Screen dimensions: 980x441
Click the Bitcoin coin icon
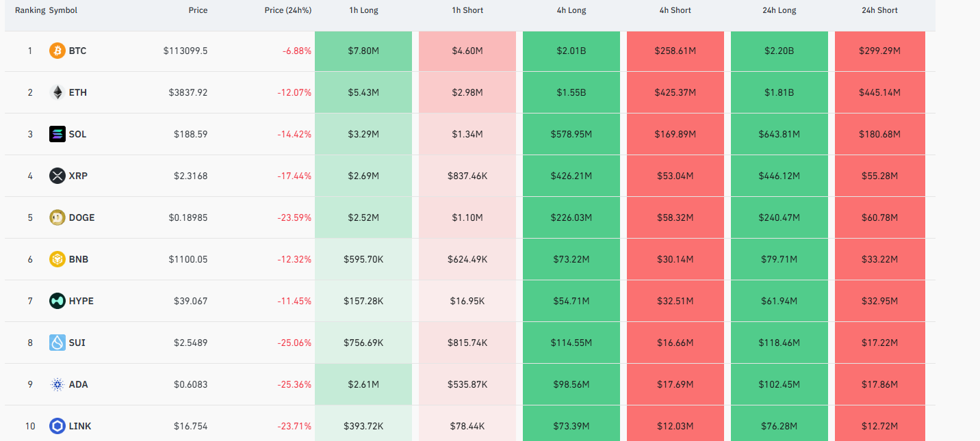coord(57,51)
